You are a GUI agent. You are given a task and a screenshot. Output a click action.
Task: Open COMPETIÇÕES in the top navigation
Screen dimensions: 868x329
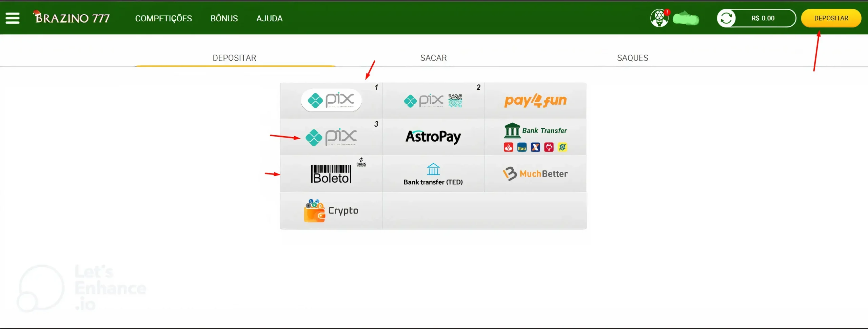163,18
